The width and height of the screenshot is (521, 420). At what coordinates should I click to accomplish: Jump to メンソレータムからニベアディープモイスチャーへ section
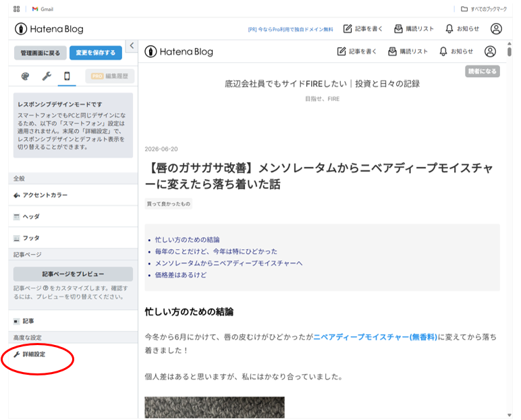pos(229,263)
